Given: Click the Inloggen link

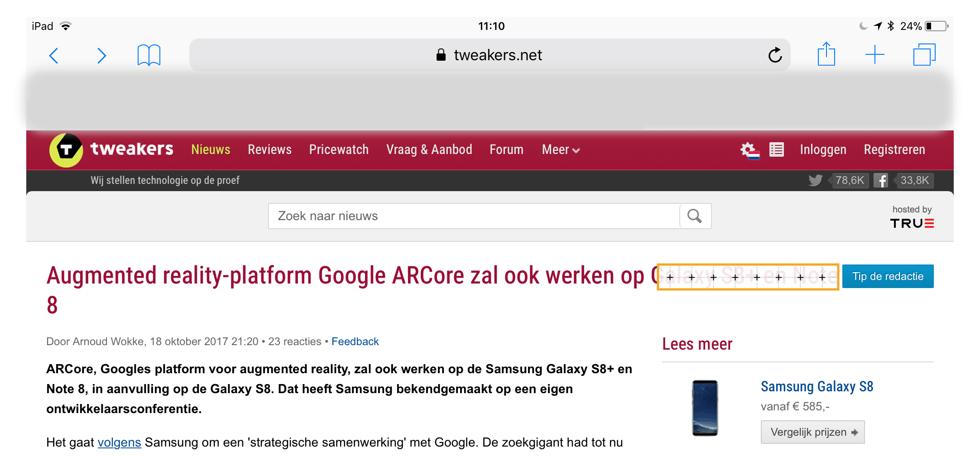Looking at the screenshot, I should (823, 149).
